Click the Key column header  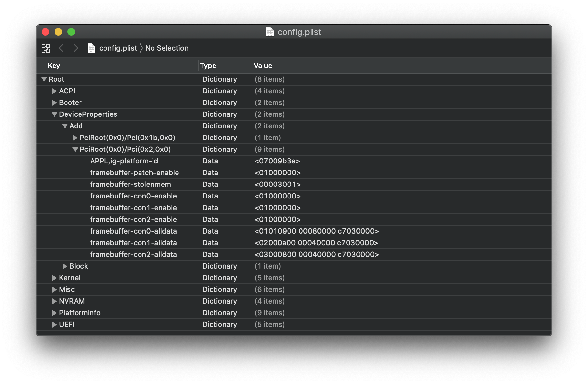pos(54,66)
